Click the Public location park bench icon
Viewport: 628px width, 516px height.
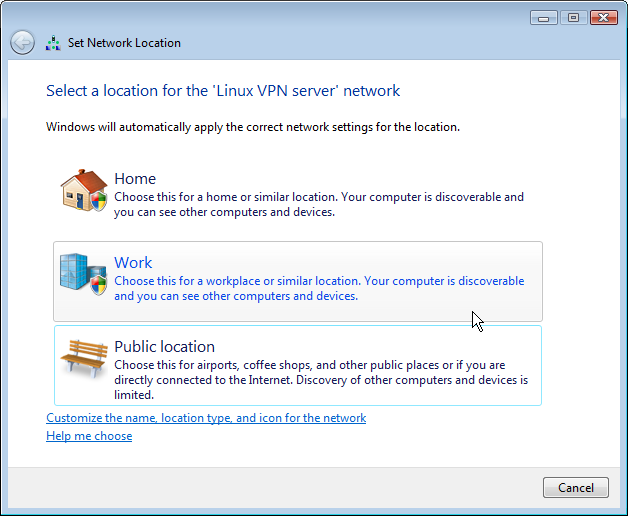[x=84, y=358]
